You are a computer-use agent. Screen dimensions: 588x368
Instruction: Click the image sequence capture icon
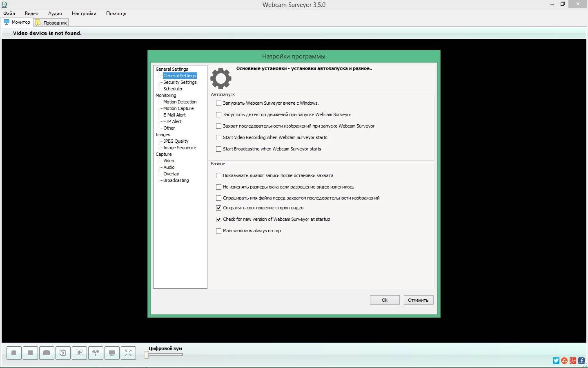(63, 353)
